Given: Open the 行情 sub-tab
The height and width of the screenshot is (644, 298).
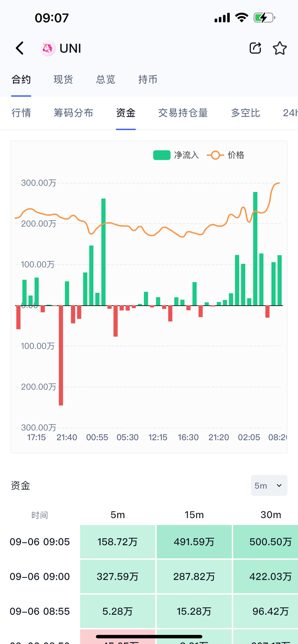Looking at the screenshot, I should pos(21,113).
